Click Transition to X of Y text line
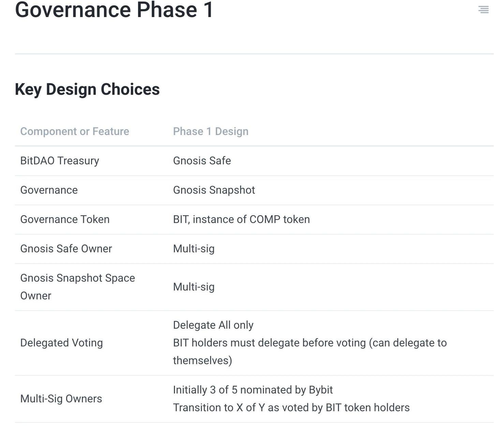Image resolution: width=504 pixels, height=431 pixels. pos(291,407)
